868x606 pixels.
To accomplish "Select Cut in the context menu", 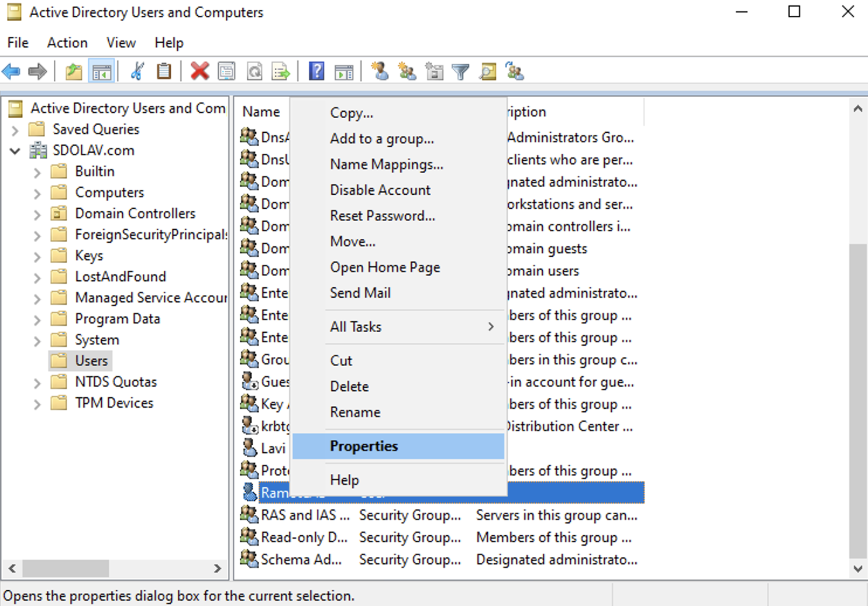I will click(398, 361).
